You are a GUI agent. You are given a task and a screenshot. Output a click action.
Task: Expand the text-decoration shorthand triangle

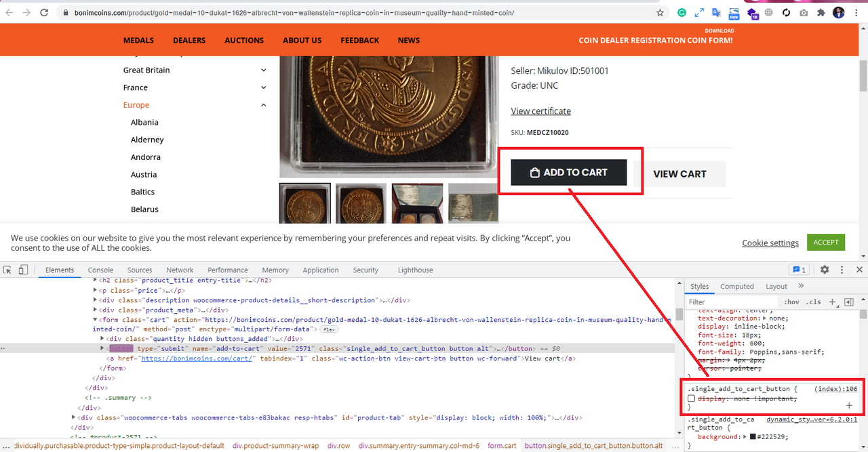766,318
